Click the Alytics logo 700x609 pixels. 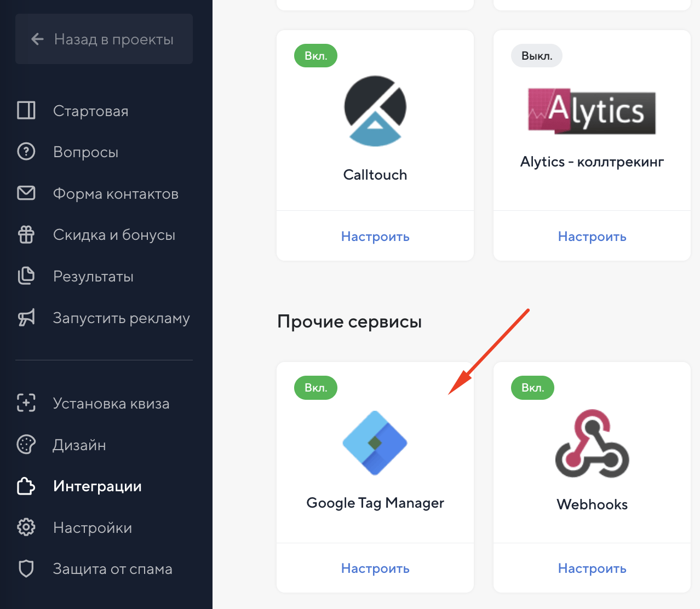[x=592, y=111]
